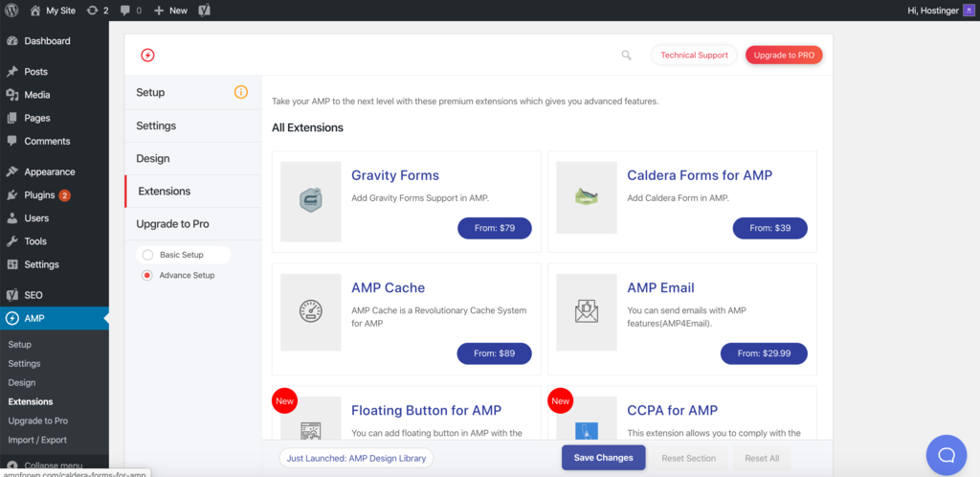Screen dimensions: 980x477
Task: Open the Hostinger user avatar
Action: (969, 10)
